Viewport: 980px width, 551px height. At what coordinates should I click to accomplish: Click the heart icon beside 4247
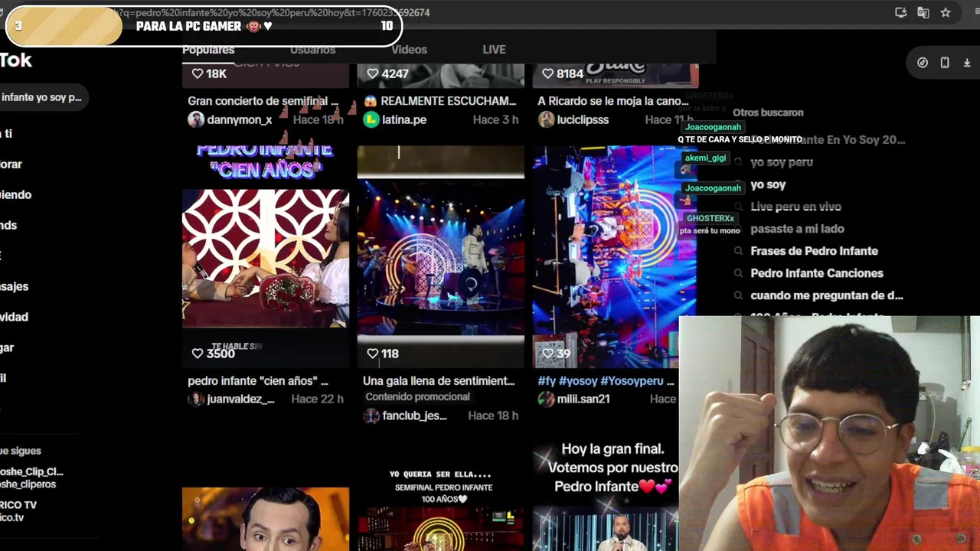pos(373,73)
